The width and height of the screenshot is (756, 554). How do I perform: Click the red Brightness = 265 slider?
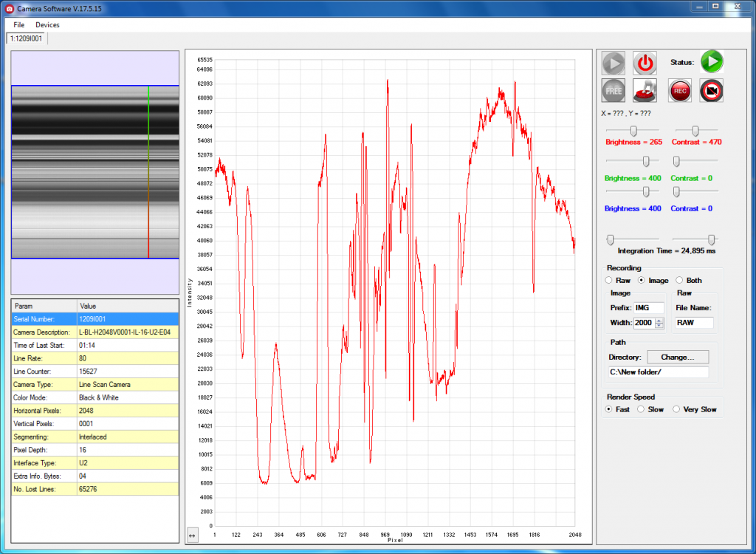point(633,130)
